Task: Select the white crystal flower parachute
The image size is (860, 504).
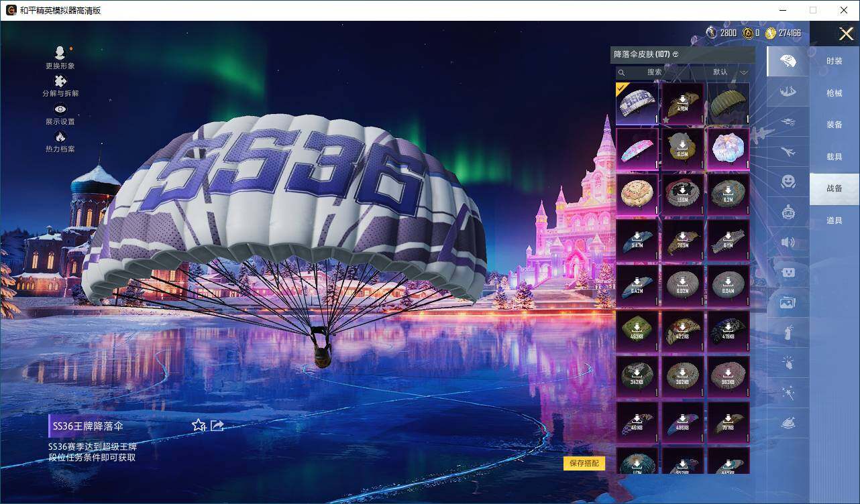Action: tap(729, 149)
